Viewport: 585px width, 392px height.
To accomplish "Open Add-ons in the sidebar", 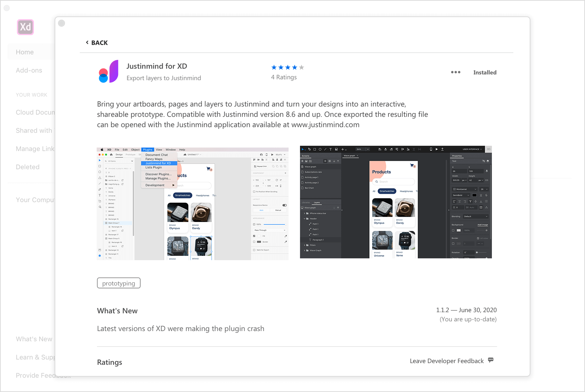I will pyautogui.click(x=29, y=70).
